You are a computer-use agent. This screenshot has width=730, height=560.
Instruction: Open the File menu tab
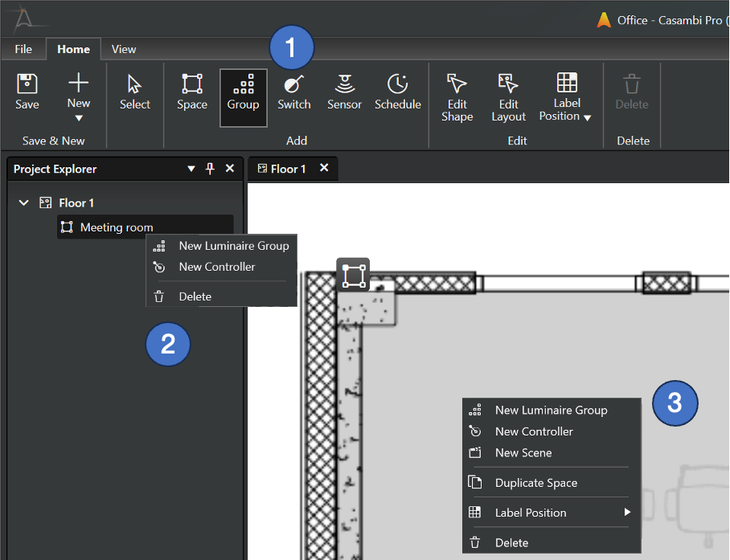coord(23,49)
